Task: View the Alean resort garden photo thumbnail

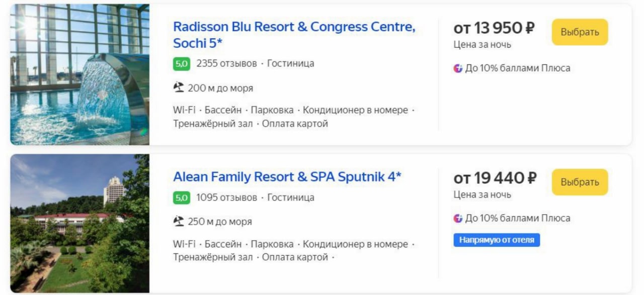Action: 79,224
